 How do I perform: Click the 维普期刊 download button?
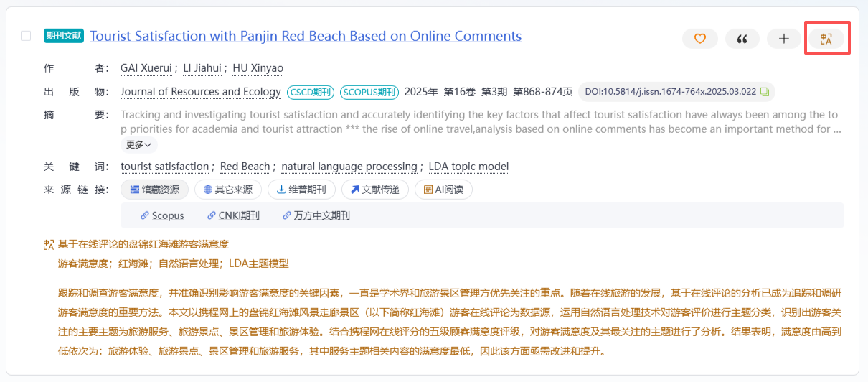tap(301, 190)
